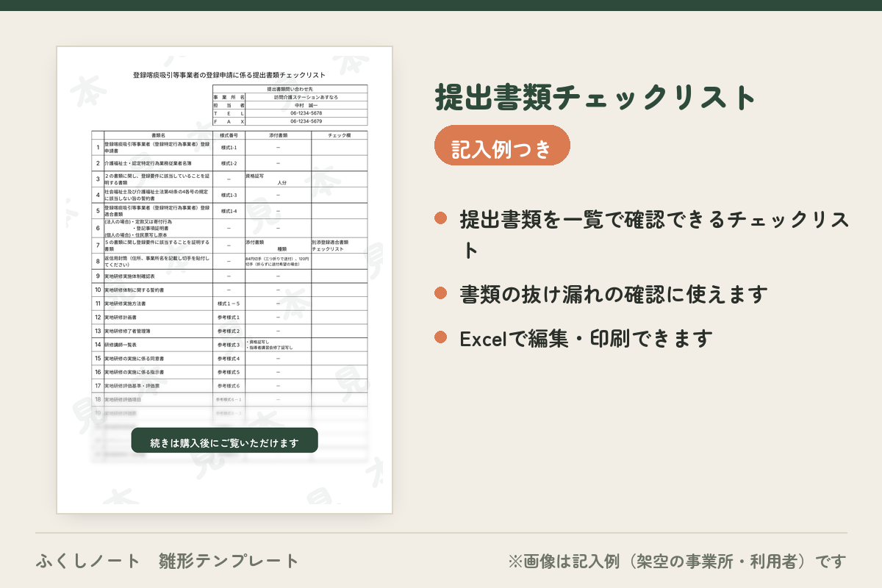Image resolution: width=882 pixels, height=588 pixels.
Task: Click the 参考様式3 cell
Action: pyautogui.click(x=229, y=345)
